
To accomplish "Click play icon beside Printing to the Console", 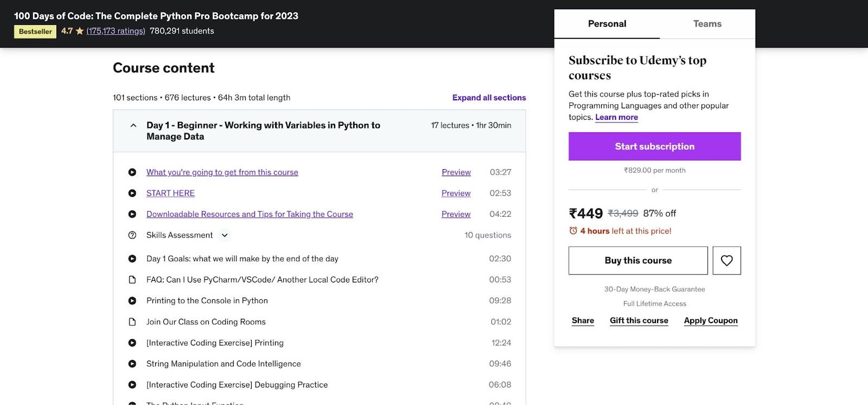I will tap(132, 301).
